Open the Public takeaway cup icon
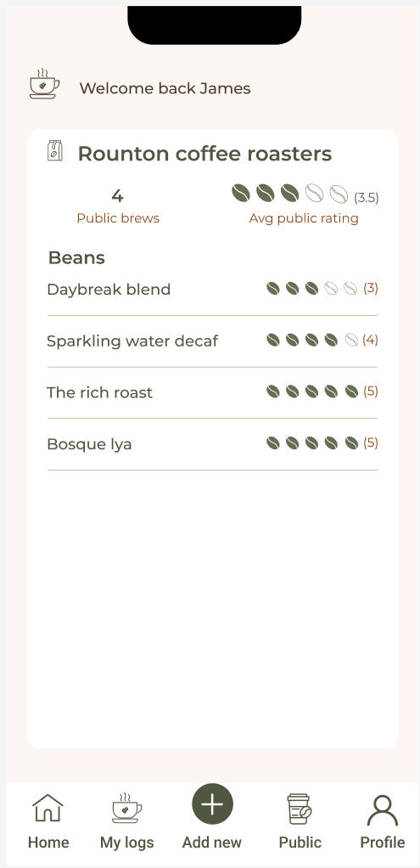 (x=300, y=809)
